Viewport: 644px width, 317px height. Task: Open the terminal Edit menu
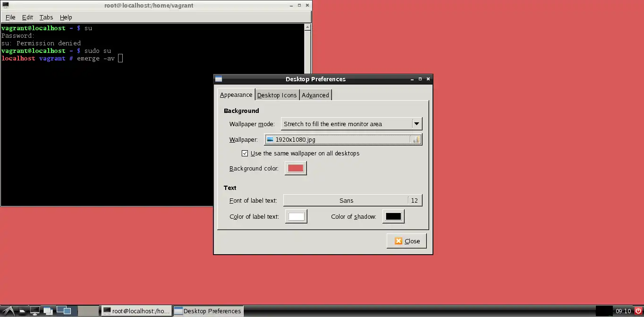27,17
